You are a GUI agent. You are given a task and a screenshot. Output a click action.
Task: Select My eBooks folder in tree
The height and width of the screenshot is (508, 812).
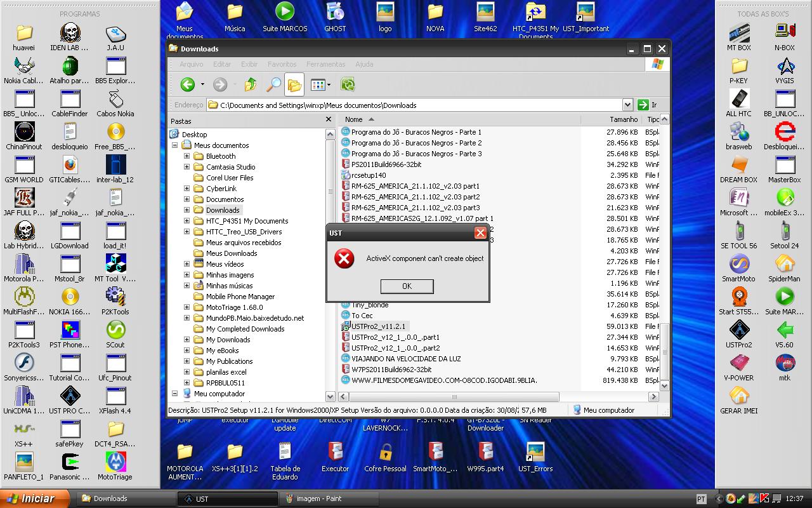pyautogui.click(x=223, y=351)
